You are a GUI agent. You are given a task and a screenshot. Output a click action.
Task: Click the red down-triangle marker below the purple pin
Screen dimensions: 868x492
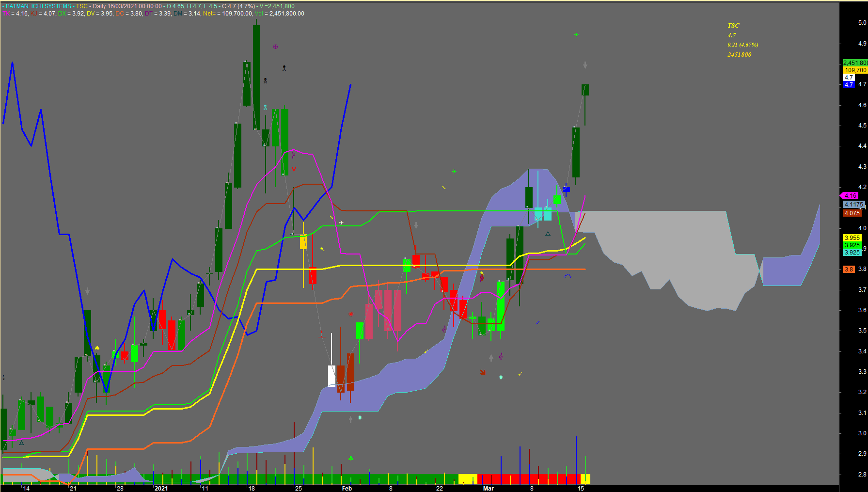[294, 169]
